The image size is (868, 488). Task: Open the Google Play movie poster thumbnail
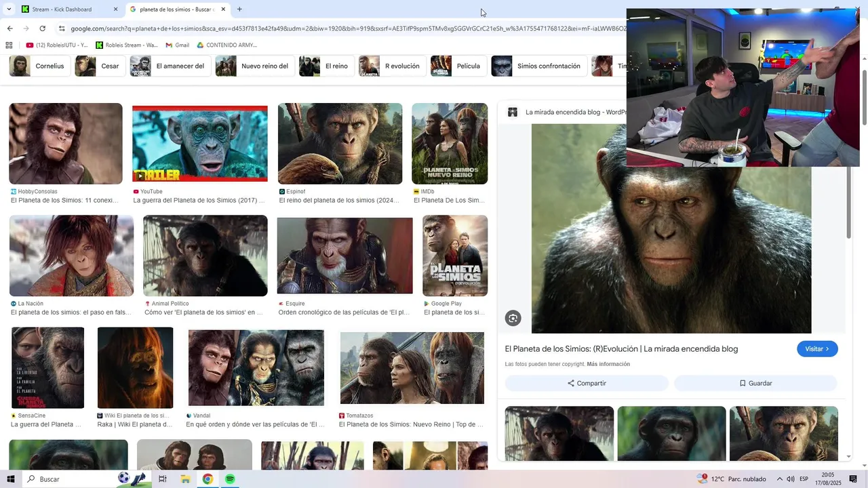pos(455,256)
